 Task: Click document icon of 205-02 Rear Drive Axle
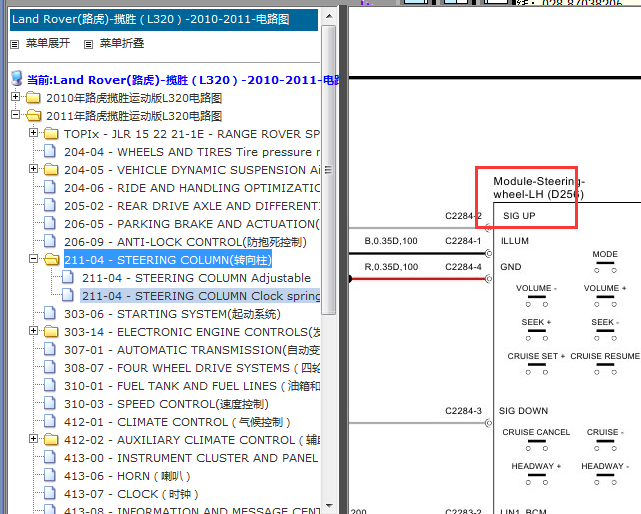click(x=50, y=205)
